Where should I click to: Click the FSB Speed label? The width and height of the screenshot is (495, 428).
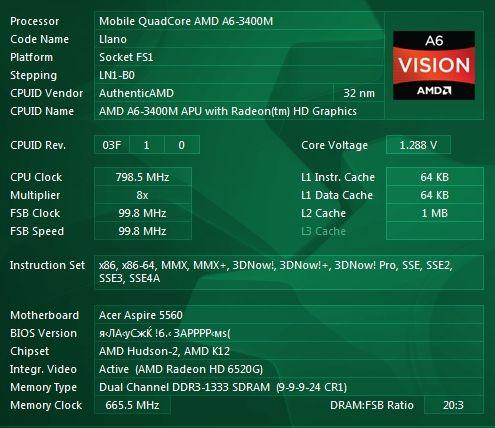[x=37, y=231]
